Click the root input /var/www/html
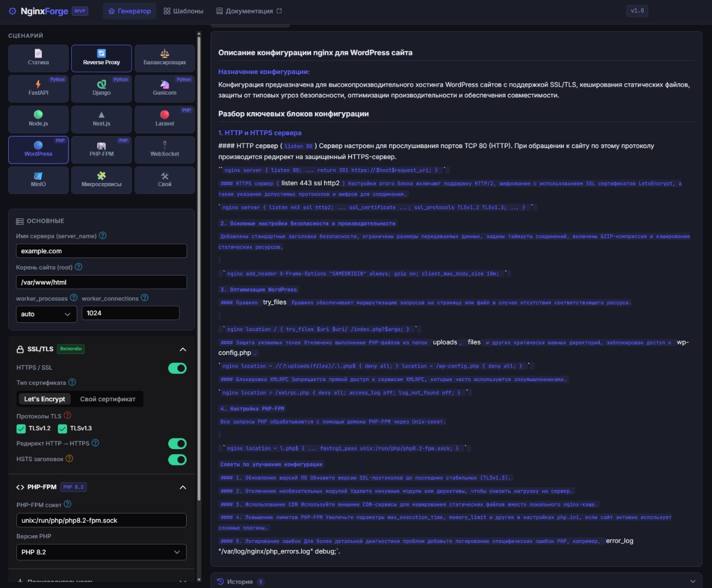712x588 pixels. pos(101,282)
